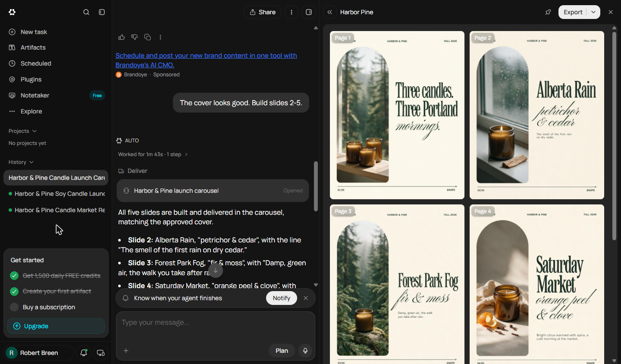Open search with the magnifier icon
Image resolution: width=621 pixels, height=364 pixels.
pos(86,12)
